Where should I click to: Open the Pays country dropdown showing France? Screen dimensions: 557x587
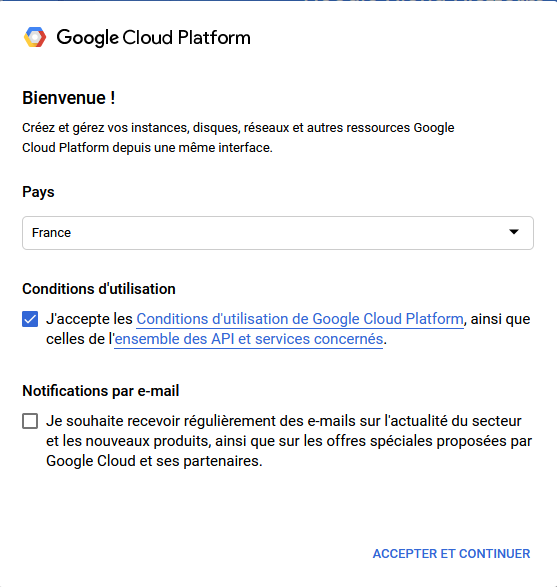click(278, 233)
